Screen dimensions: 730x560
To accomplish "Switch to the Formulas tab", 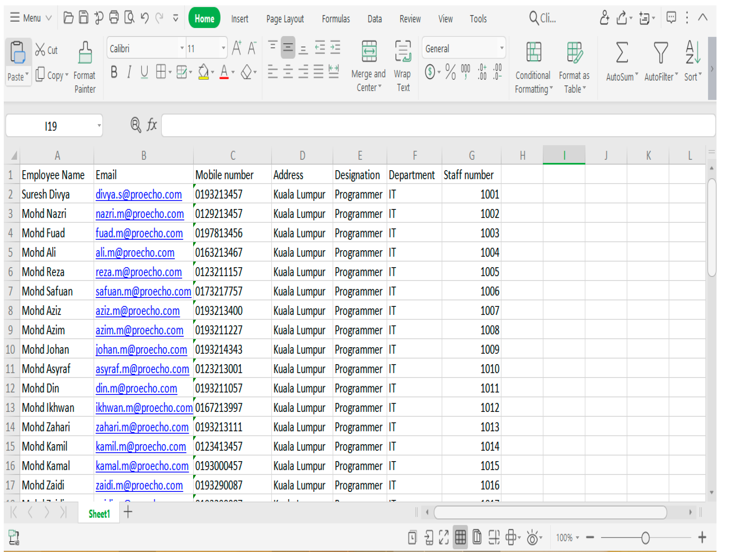I will [x=335, y=19].
